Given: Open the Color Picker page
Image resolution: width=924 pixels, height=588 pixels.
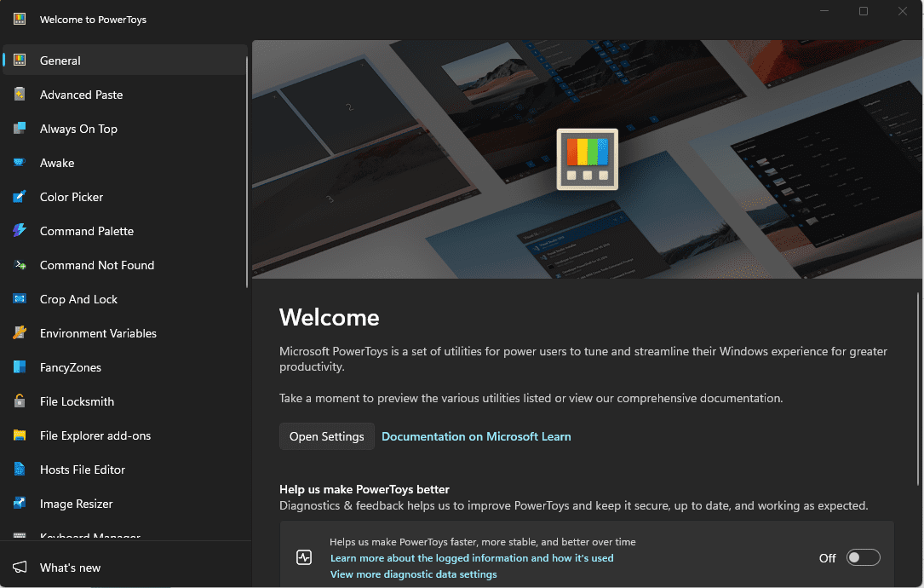Looking at the screenshot, I should 125,197.
